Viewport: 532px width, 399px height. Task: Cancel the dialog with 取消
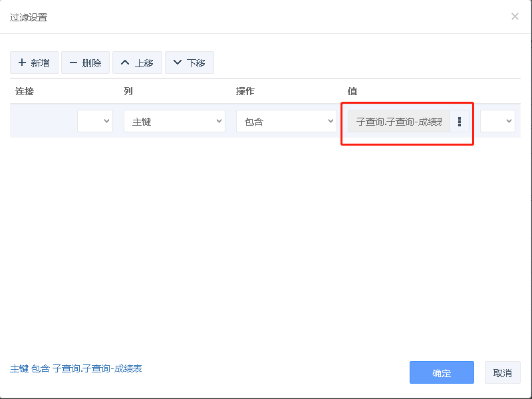[x=502, y=373]
